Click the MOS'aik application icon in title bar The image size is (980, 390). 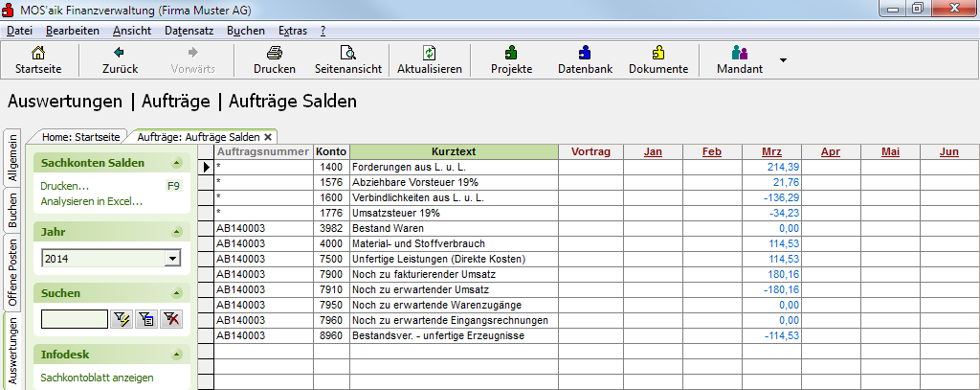10,10
